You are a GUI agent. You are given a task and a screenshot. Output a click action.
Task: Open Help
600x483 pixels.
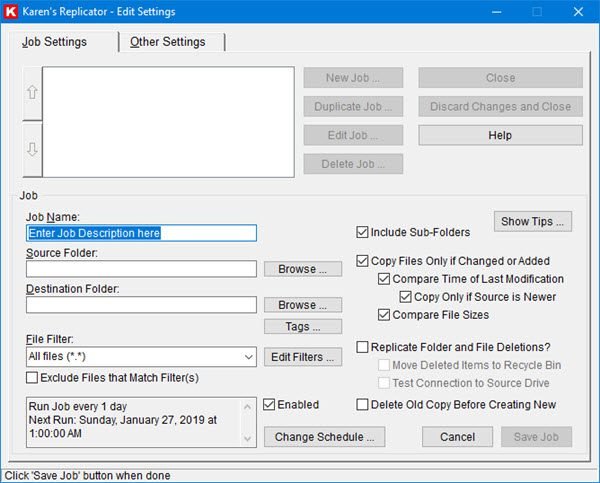(x=500, y=135)
